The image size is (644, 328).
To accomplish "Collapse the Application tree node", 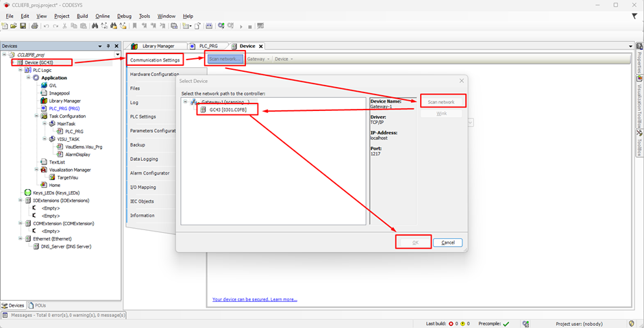I will coord(29,77).
